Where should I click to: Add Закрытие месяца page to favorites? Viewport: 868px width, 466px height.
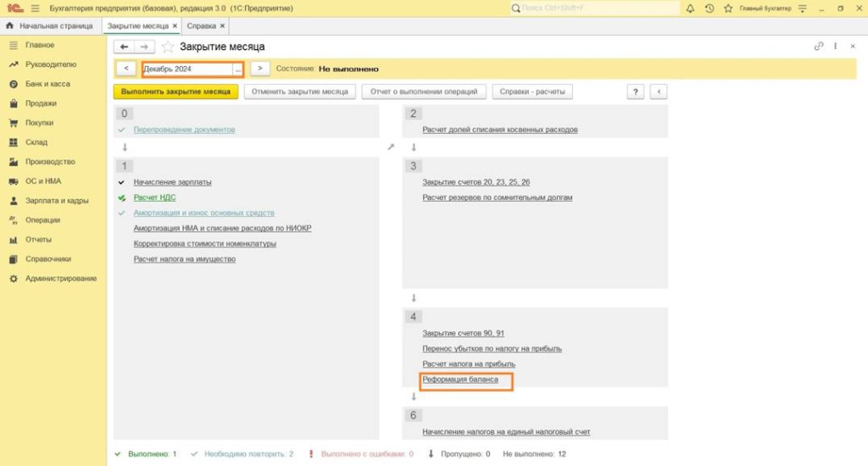pos(168,47)
